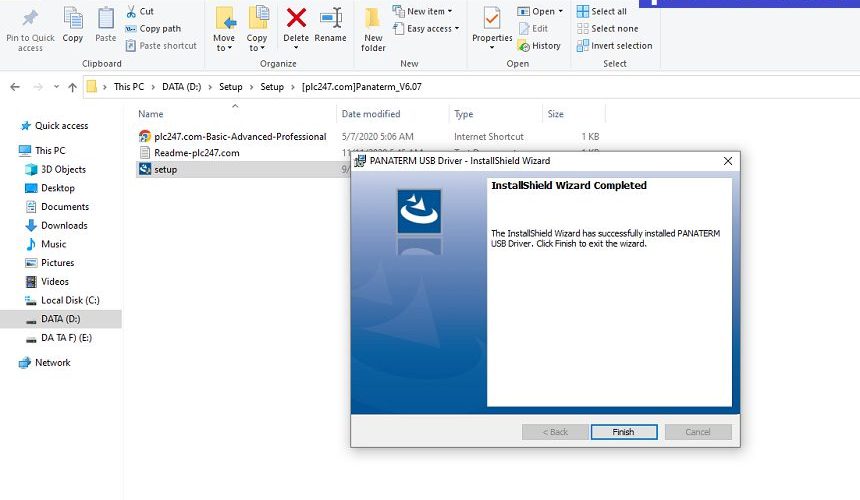
Task: Open file Properties from ribbon
Action: click(492, 27)
